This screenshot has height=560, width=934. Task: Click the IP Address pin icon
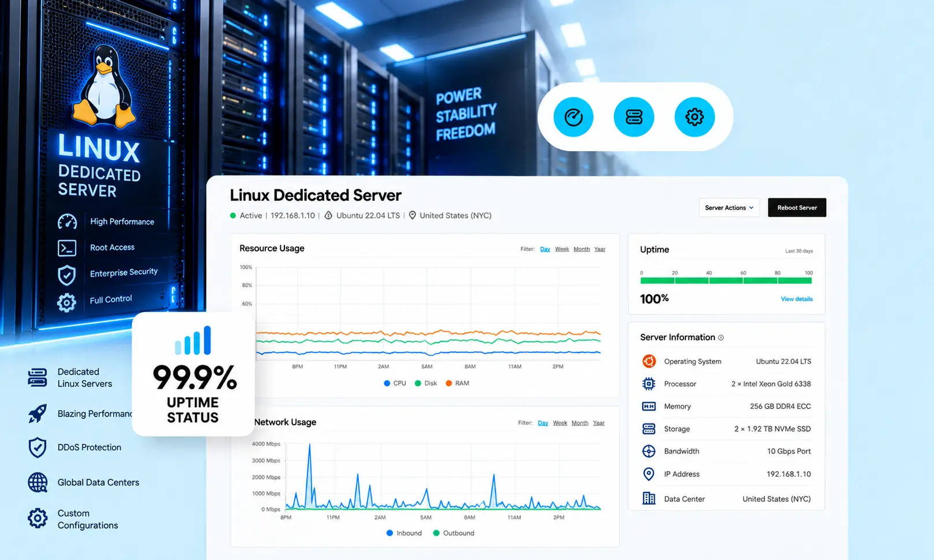coord(649,474)
